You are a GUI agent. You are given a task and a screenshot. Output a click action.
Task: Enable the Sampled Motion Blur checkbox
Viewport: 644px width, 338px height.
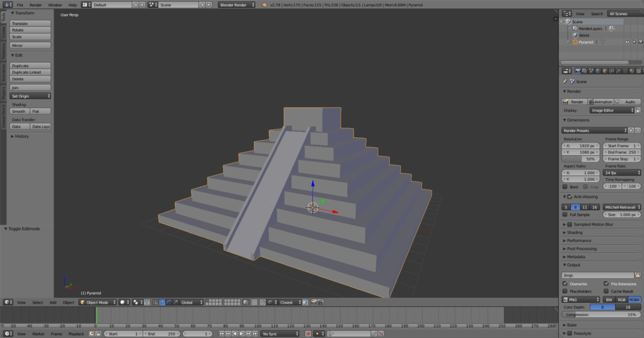pyautogui.click(x=569, y=224)
